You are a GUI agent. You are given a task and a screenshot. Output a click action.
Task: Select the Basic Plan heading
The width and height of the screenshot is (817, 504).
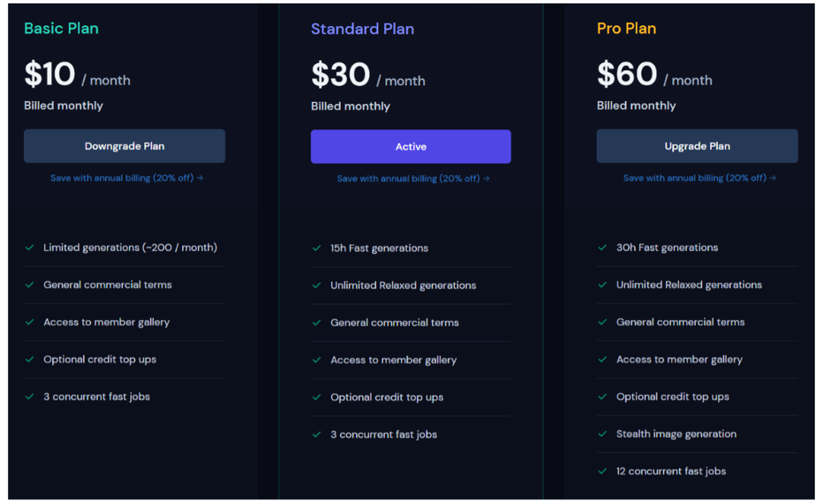(x=61, y=28)
